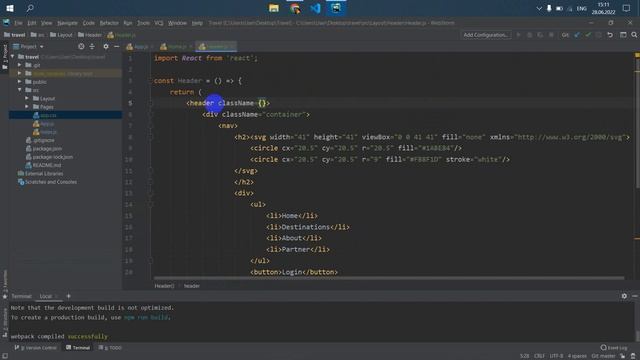This screenshot has width=640, height=360.
Task: Open the File menu
Action: (x=18, y=23)
